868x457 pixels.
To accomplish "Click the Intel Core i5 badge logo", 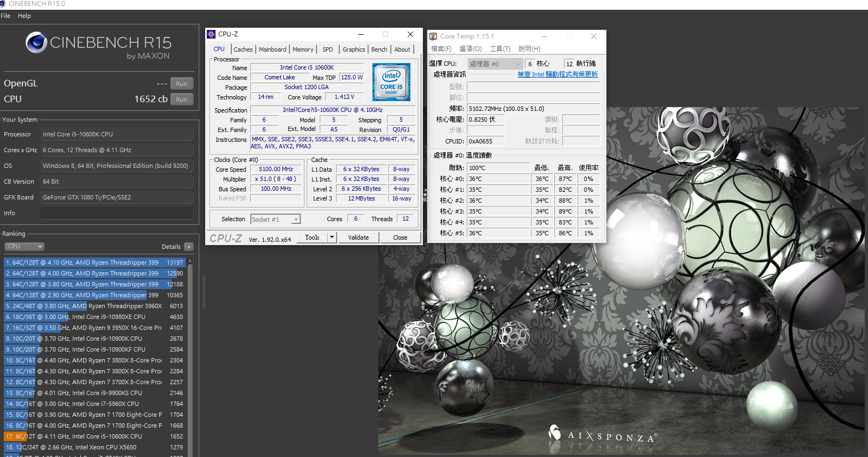I will coord(391,82).
